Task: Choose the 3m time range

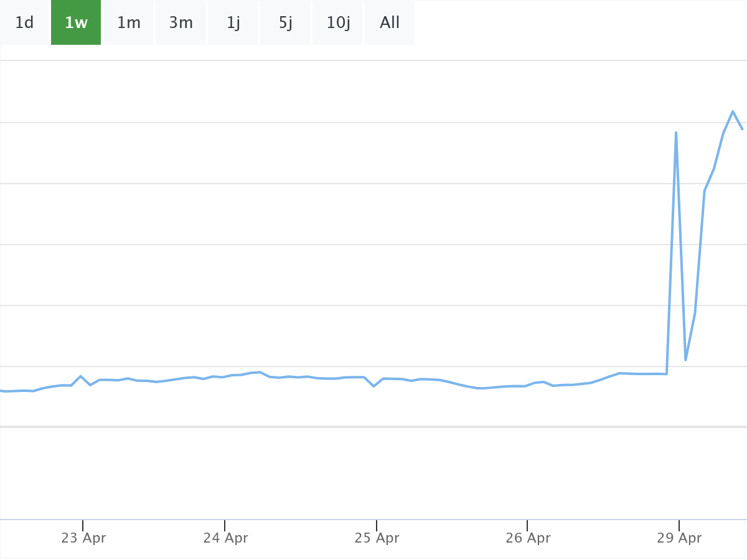Action: point(181,23)
